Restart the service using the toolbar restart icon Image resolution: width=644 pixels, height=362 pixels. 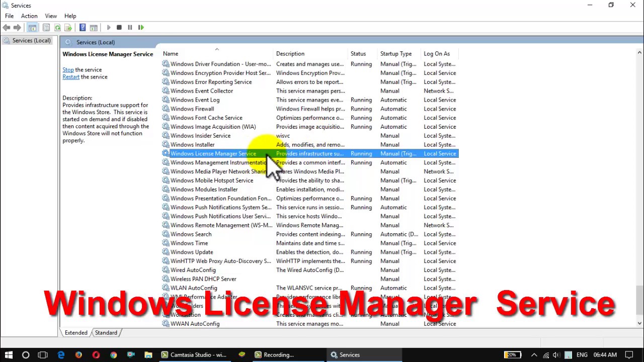(x=141, y=28)
